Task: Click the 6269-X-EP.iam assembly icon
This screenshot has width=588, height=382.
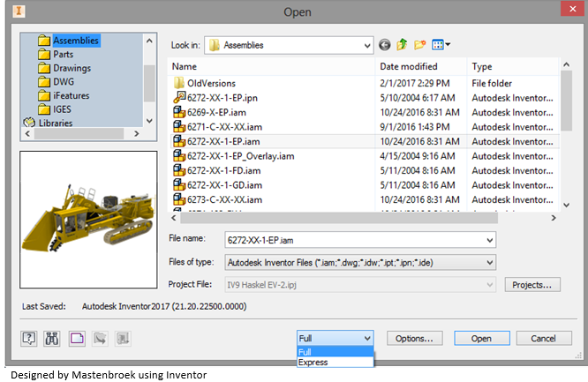Action: (x=179, y=112)
